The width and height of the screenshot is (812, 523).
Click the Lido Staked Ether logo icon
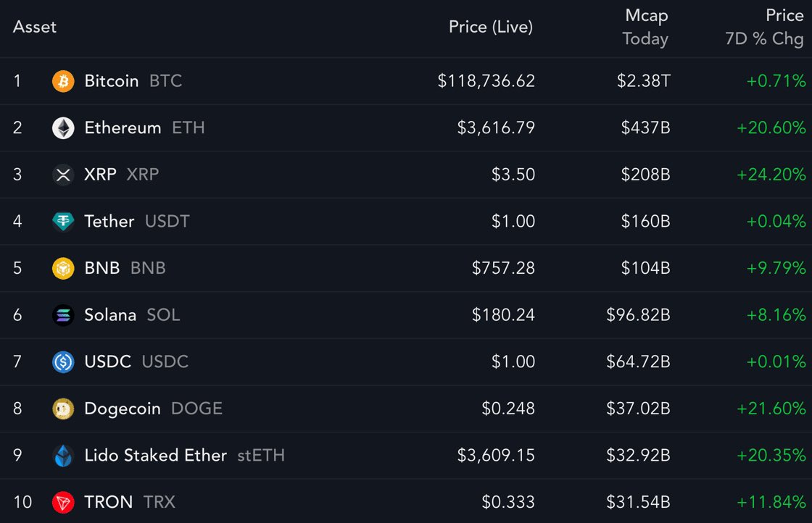pos(63,455)
